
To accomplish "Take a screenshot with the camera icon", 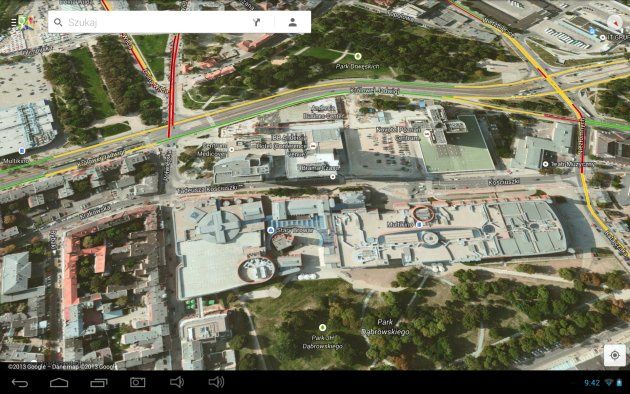I will [137, 382].
